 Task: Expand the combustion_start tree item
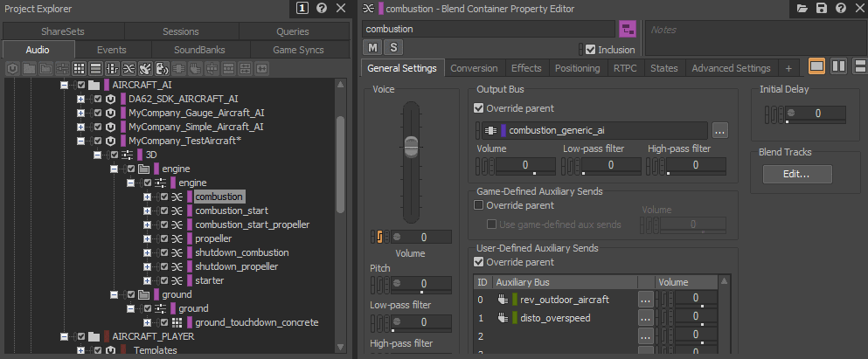coord(149,211)
